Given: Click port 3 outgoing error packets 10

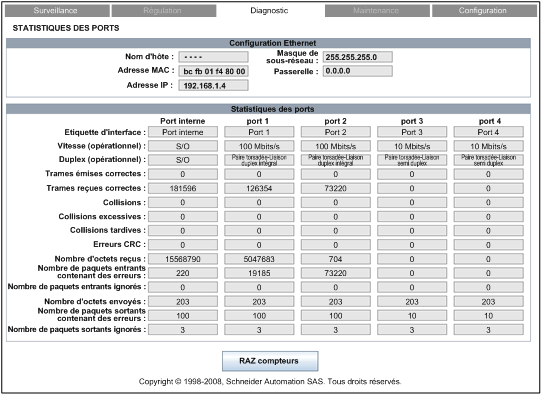Looking at the screenshot, I should [412, 315].
